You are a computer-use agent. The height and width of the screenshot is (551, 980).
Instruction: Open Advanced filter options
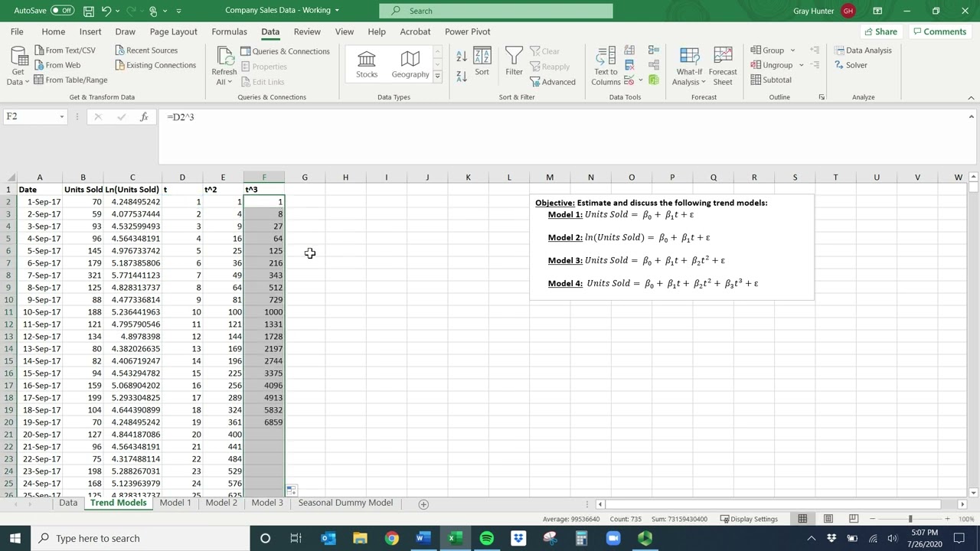[x=553, y=82]
